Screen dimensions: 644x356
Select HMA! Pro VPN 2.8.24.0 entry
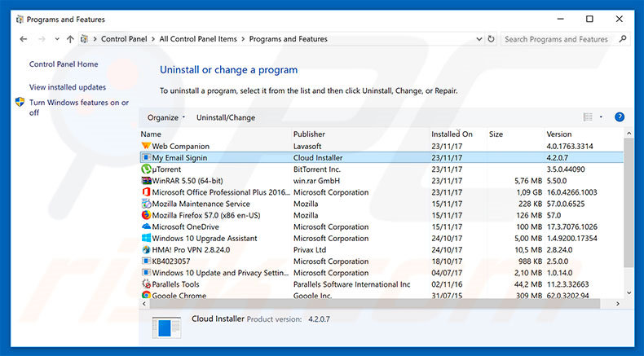(x=191, y=249)
